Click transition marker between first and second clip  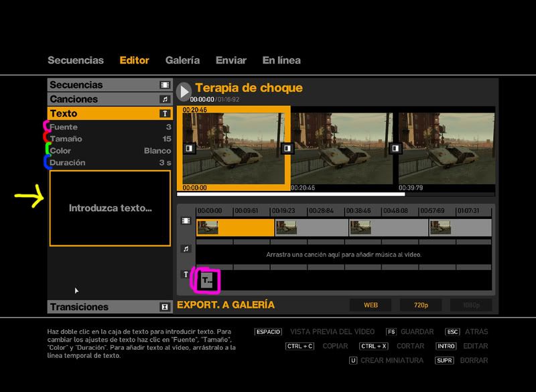point(287,148)
